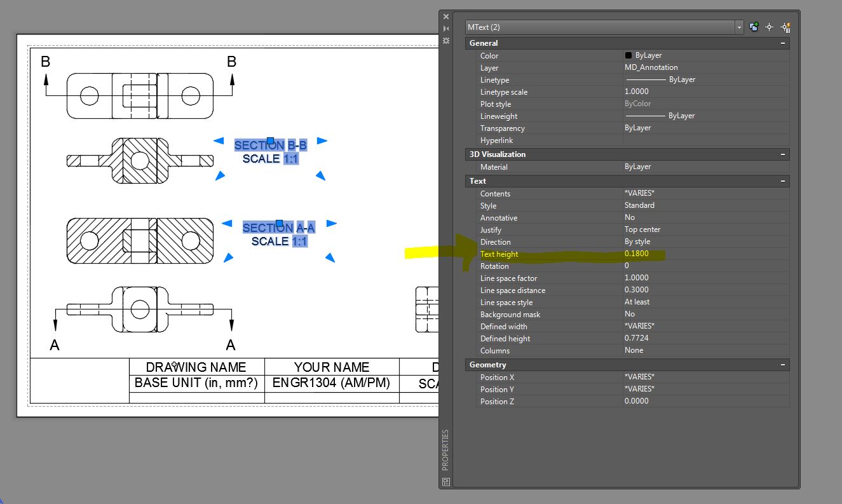Edit the Defined height 0.7724 value
842x504 pixels.
tap(706, 338)
